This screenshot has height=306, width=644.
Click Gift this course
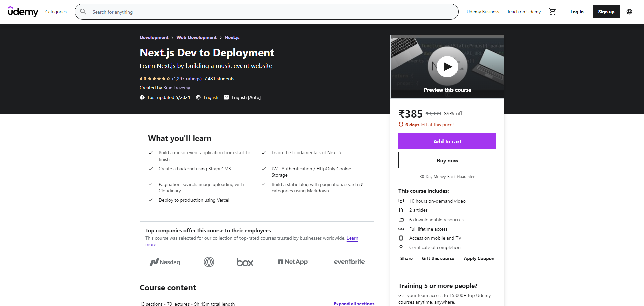click(x=438, y=258)
